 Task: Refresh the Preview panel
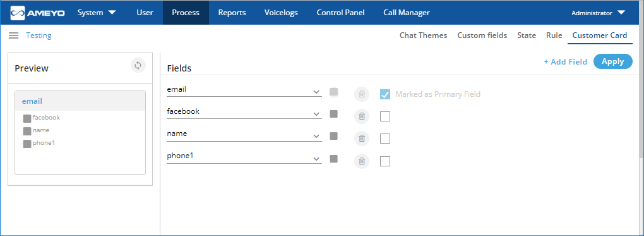[138, 66]
